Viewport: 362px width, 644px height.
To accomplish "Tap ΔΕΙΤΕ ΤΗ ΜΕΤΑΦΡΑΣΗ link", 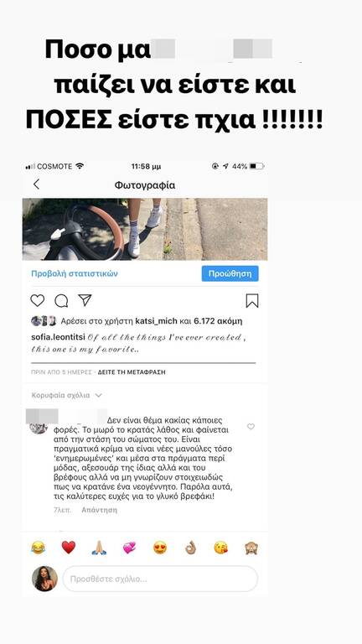I will point(132,372).
